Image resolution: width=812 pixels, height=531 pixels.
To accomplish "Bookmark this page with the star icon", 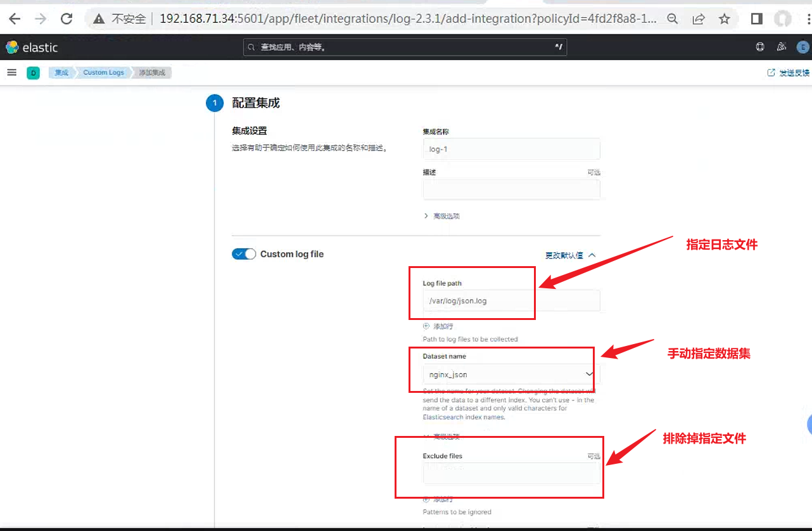I will click(725, 19).
